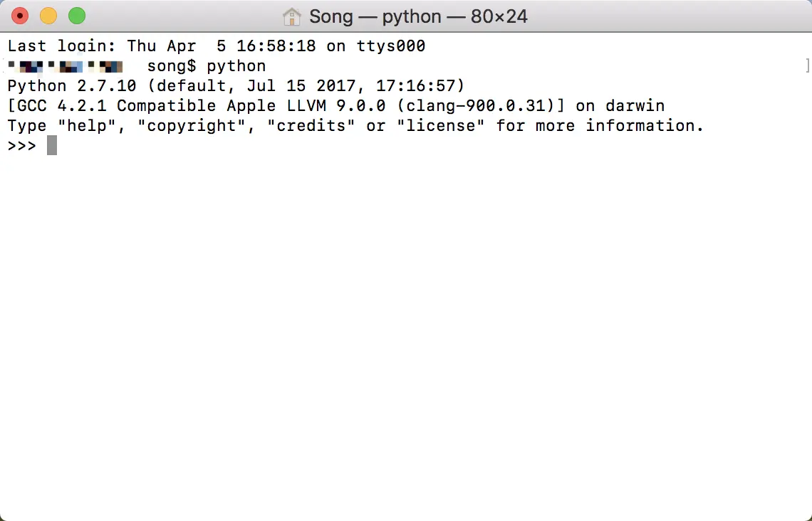Click the window title "Song — python — 80×24"

click(418, 16)
